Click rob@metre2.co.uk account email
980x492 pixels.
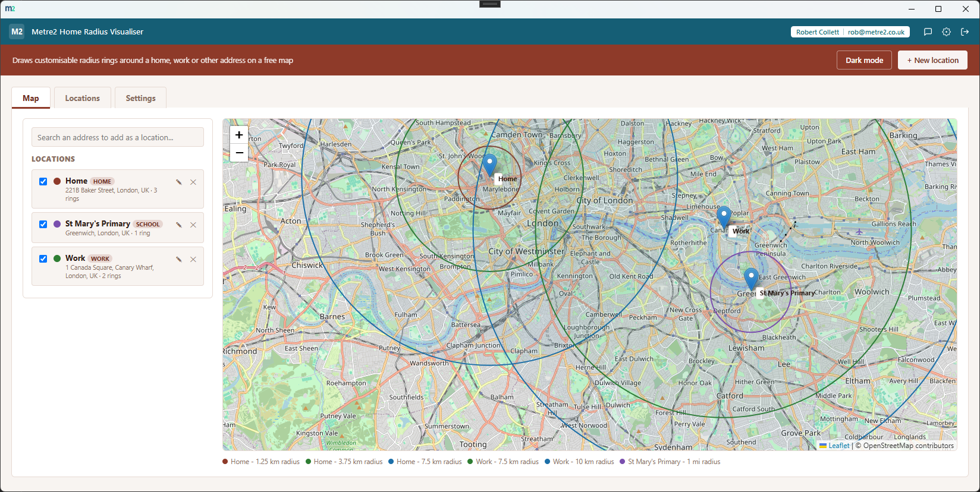pyautogui.click(x=876, y=32)
